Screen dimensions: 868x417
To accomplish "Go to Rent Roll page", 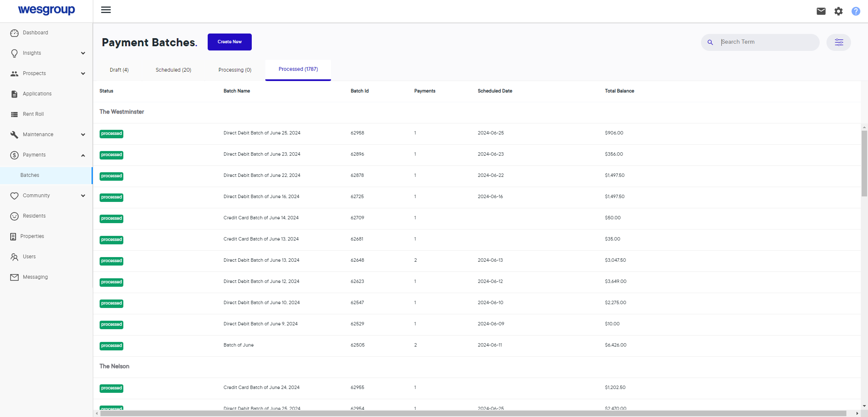I will tap(33, 114).
